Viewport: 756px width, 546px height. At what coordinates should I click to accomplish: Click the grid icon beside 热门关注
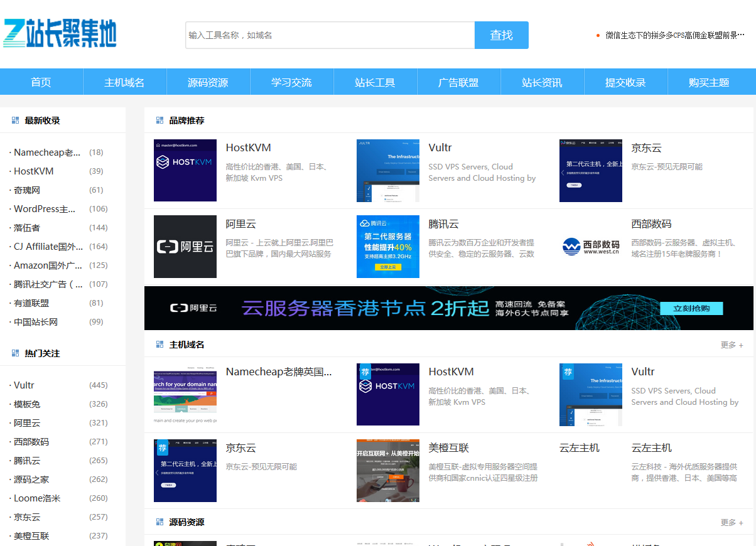(16, 353)
